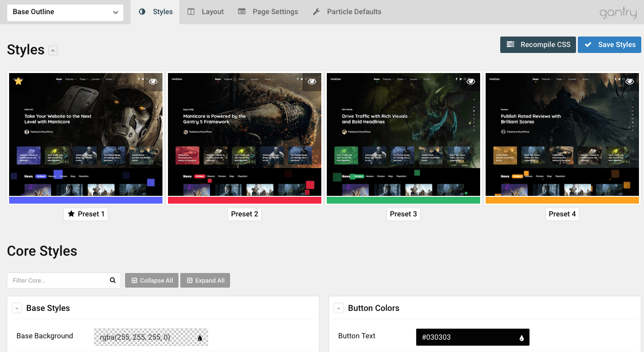Select the Preset 4 thumbnail
The image size is (644, 352).
[x=562, y=138]
